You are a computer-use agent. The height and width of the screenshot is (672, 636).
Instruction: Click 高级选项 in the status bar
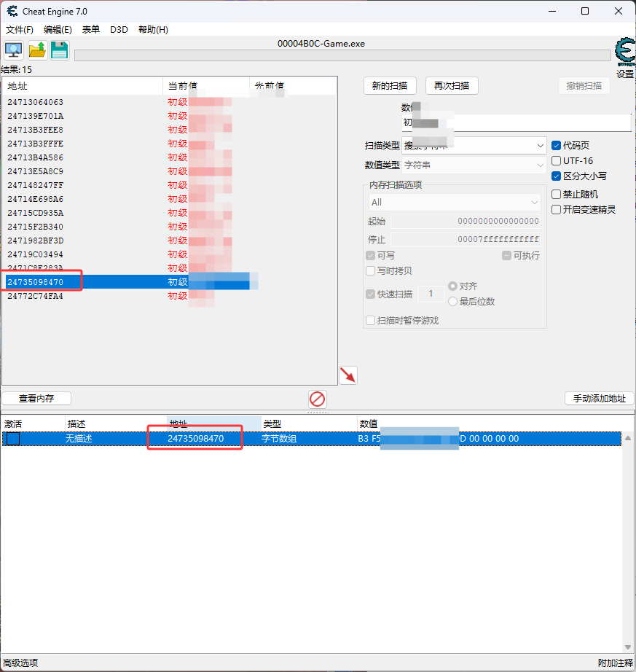point(20,663)
